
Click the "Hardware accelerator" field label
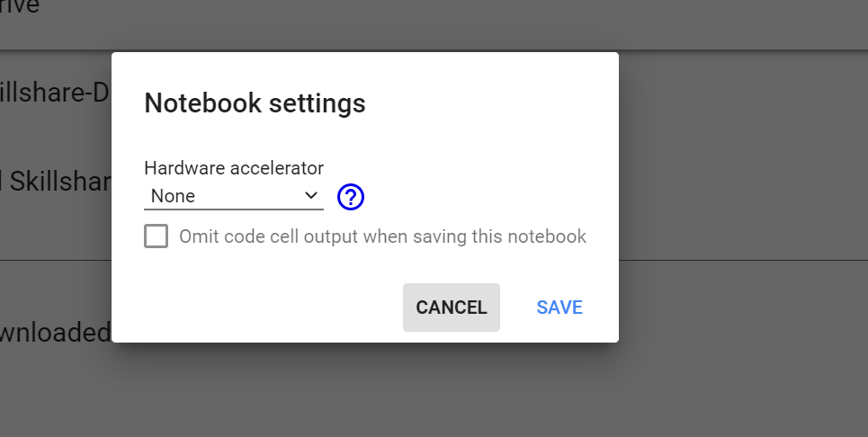pos(234,167)
